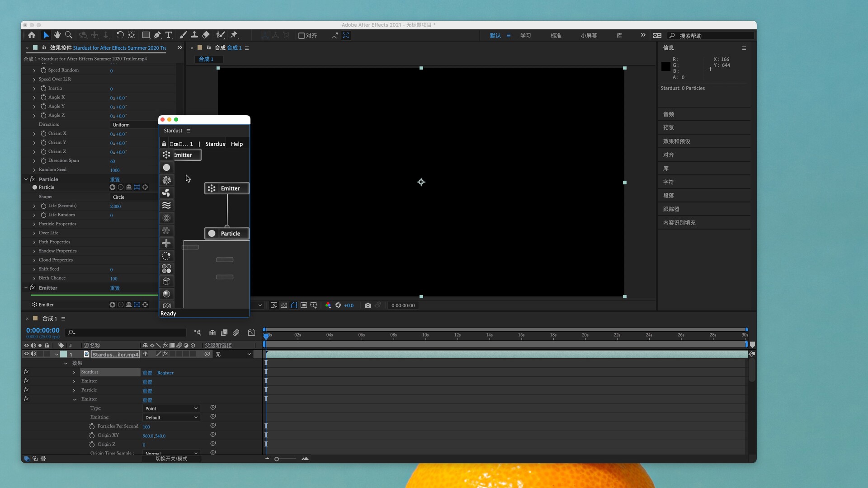Toggle Origin XY stopwatch in timeline
The height and width of the screenshot is (488, 868).
click(92, 435)
